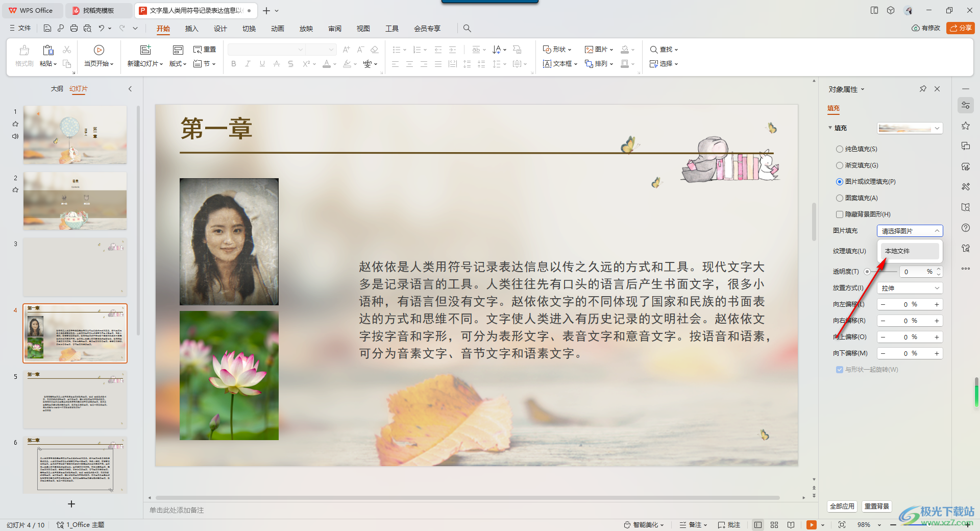This screenshot has height=531, width=980.
Task: Click the More options dots in sidebar
Action: point(966,269)
